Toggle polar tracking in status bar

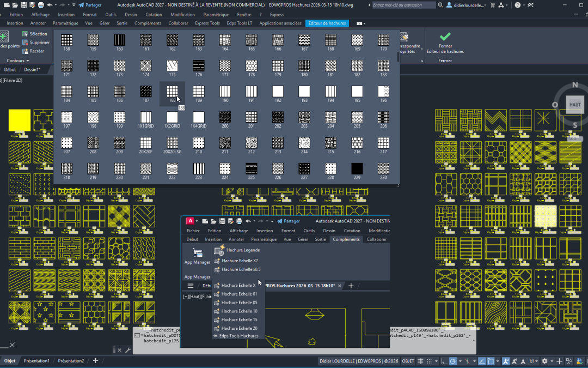(x=453, y=361)
